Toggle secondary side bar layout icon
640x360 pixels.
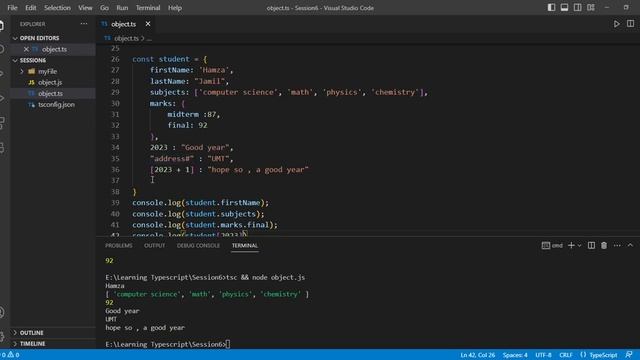[x=578, y=7]
